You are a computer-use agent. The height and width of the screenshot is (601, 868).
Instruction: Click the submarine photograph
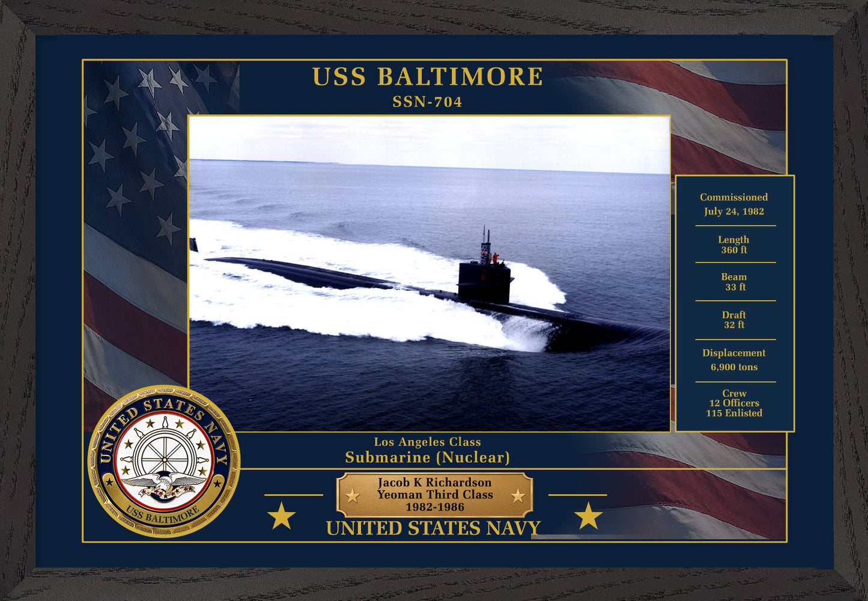click(x=429, y=273)
